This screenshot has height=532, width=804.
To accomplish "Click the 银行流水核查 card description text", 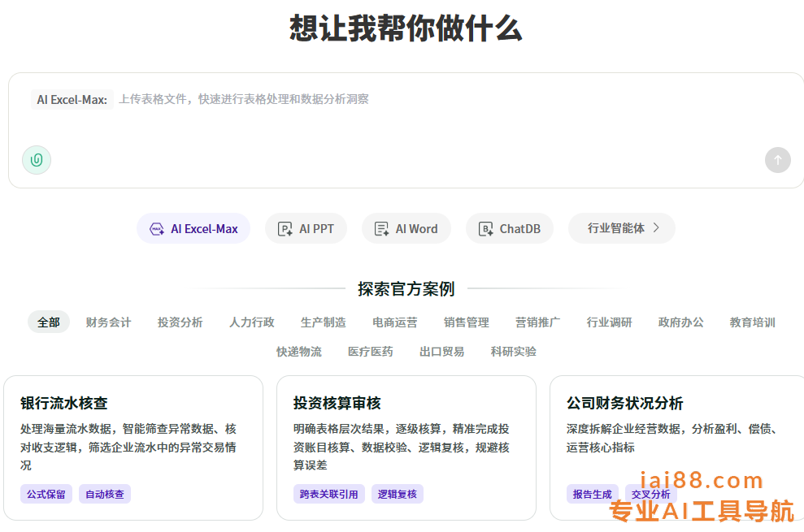I will pyautogui.click(x=128, y=447).
